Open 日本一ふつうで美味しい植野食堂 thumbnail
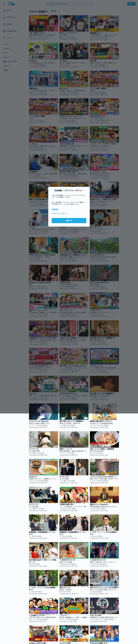Screen dimensions: 138x644 click(x=104, y=439)
